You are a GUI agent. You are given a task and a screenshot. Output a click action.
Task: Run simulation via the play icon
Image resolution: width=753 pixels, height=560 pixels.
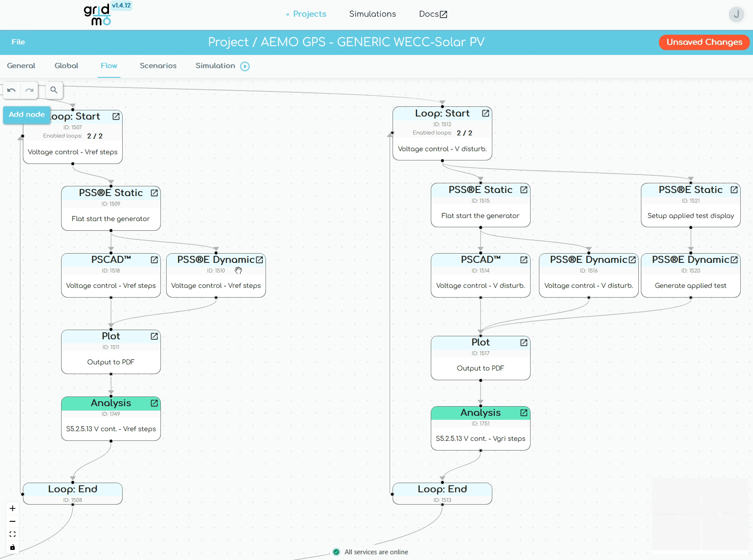tap(245, 66)
